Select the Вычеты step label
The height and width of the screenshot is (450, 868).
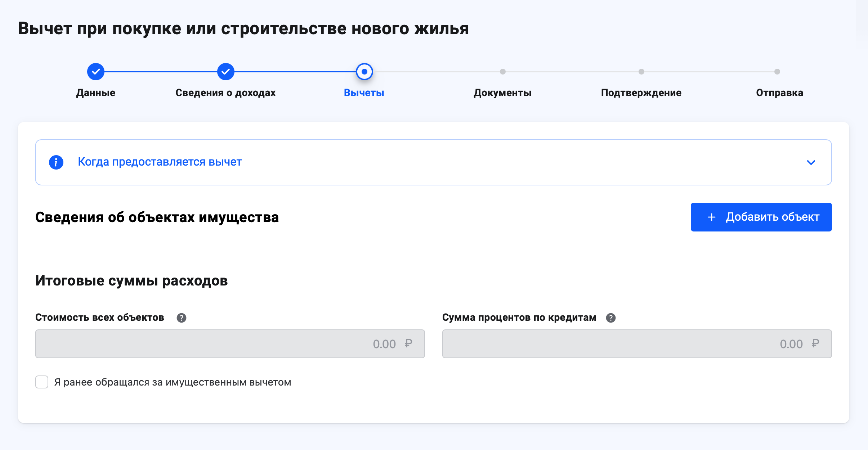(364, 93)
